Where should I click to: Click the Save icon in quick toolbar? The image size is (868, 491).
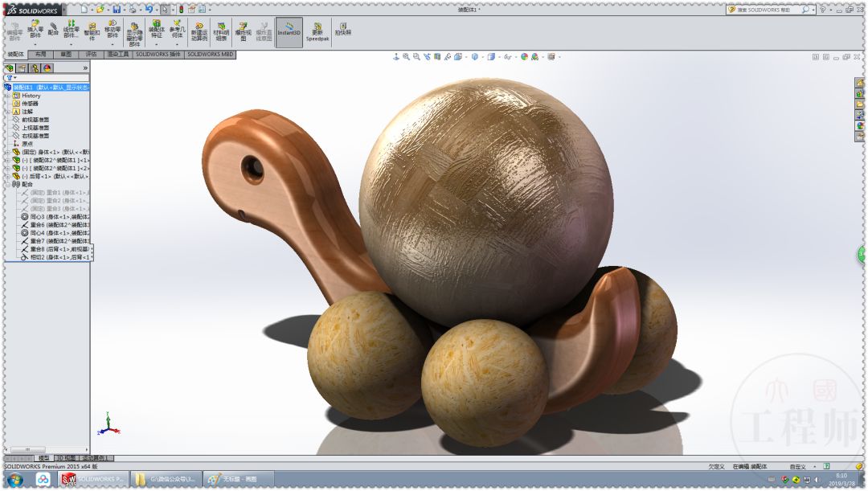(117, 9)
